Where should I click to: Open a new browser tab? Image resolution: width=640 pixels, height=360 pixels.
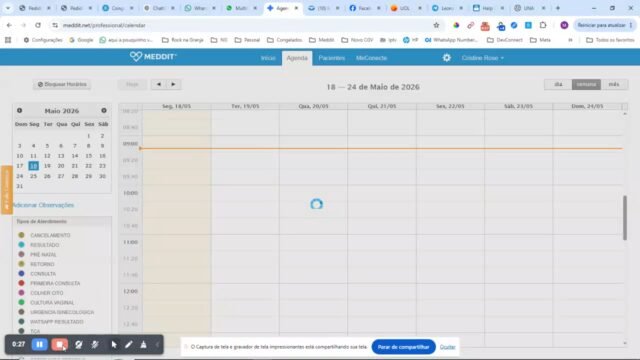click(558, 8)
